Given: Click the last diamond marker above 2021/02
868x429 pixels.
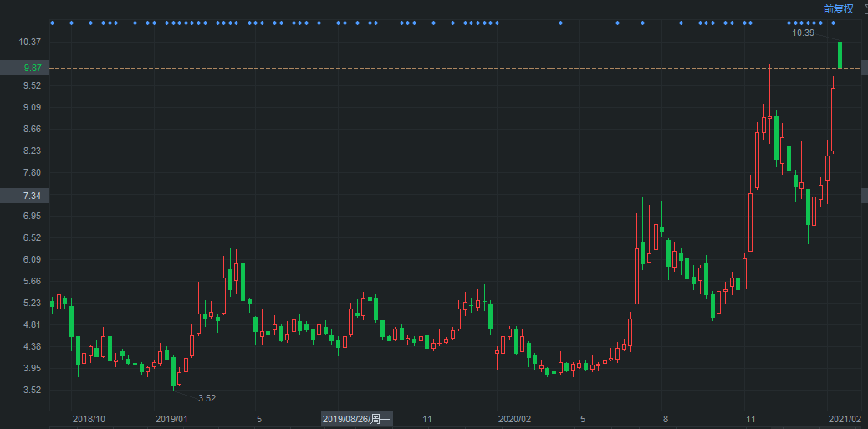Looking at the screenshot, I should coord(833,23).
